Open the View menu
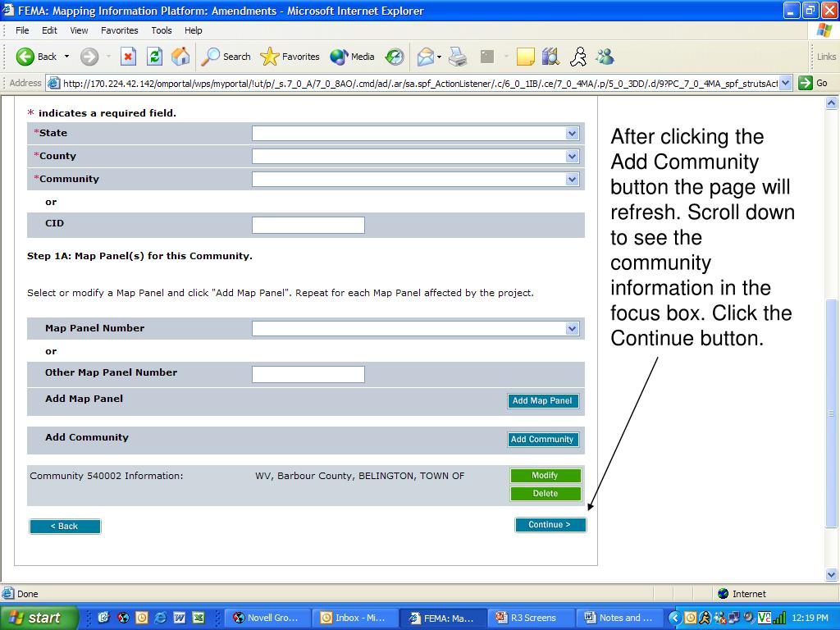Image resolution: width=840 pixels, height=630 pixels. [79, 30]
